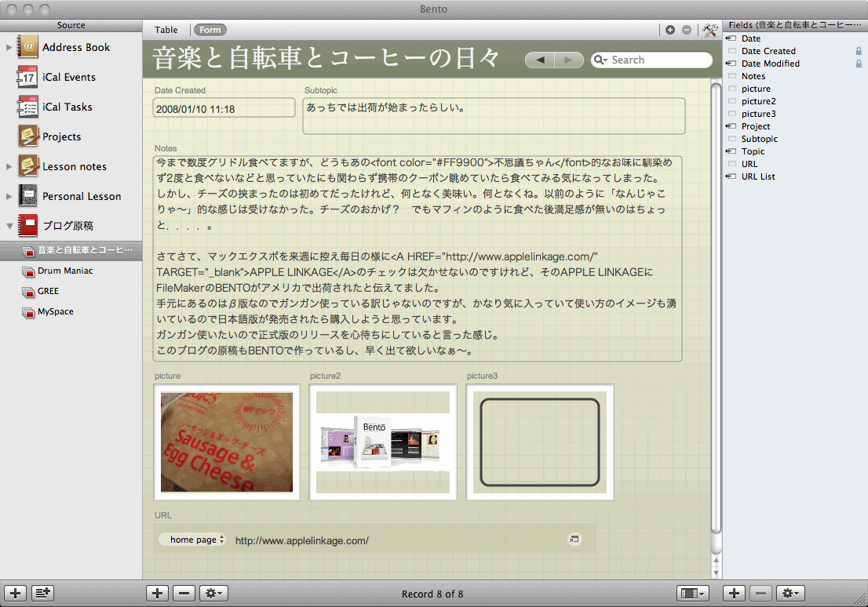Click the form vertical scrollbar

tap(716, 310)
